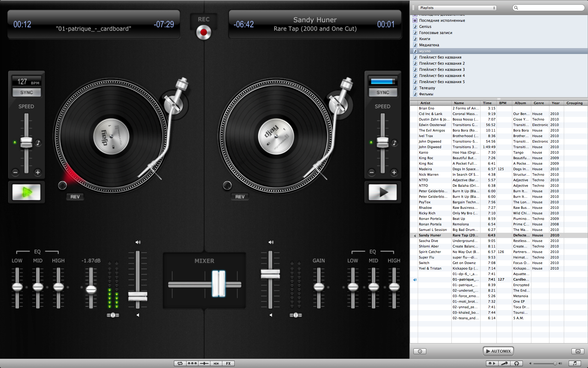The image size is (588, 368).
Task: Increase left deck speed with plus
Action: (38, 172)
